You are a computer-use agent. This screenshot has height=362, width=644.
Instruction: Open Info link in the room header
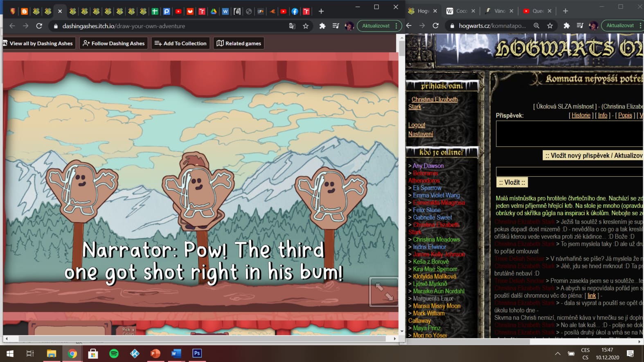click(603, 115)
